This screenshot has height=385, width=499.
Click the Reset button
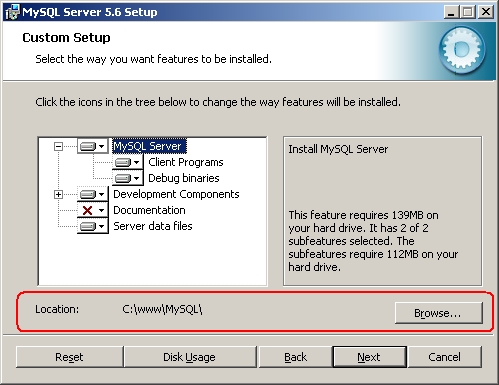[69, 357]
